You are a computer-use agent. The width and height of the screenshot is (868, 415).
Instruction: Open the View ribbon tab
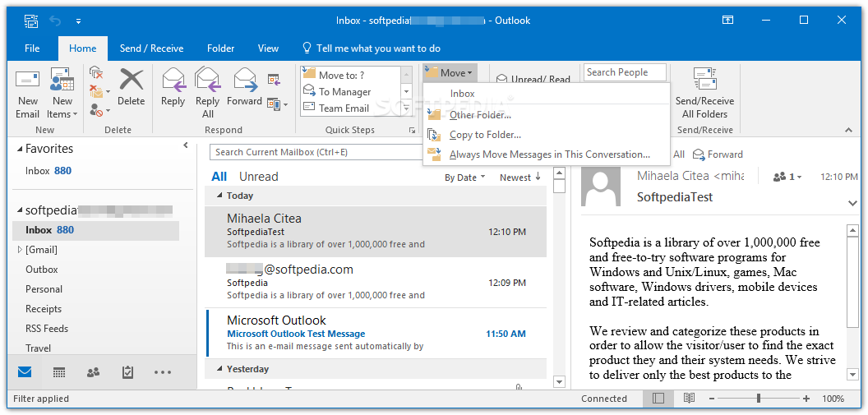point(268,48)
